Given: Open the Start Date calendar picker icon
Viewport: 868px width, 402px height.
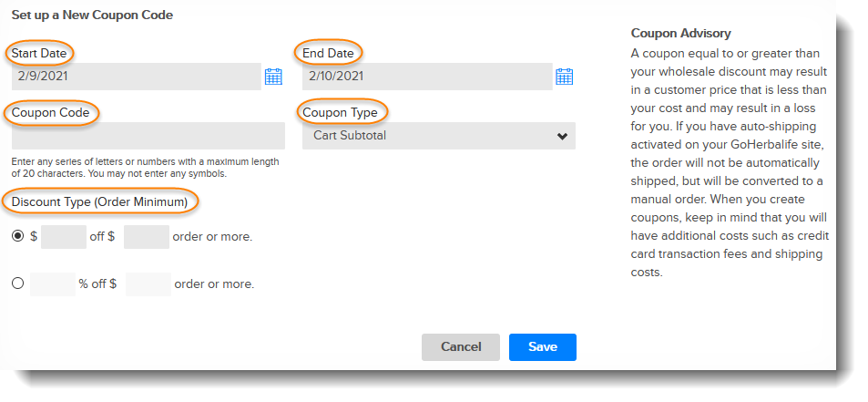Looking at the screenshot, I should pos(273,77).
